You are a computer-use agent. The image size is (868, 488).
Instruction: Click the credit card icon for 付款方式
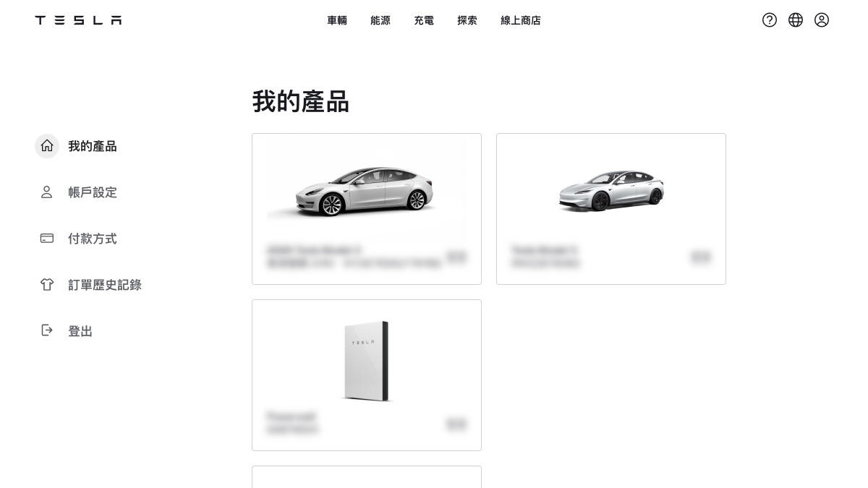pos(47,239)
